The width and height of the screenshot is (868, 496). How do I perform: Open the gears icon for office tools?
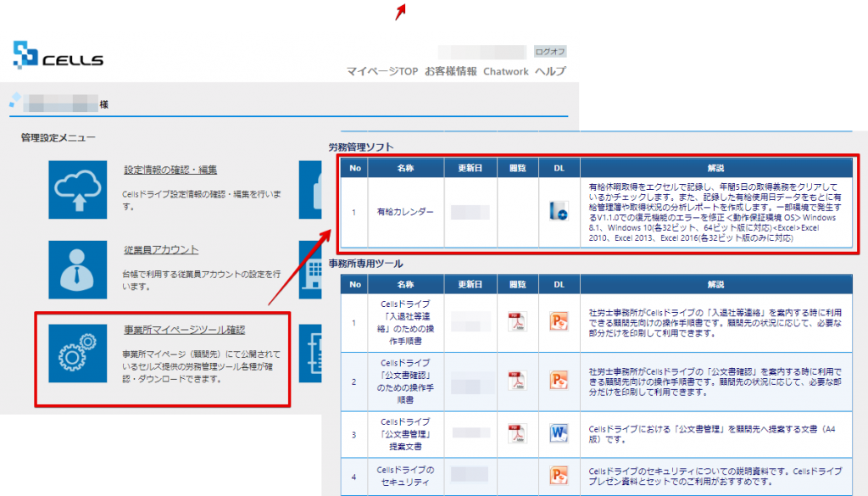pos(77,354)
